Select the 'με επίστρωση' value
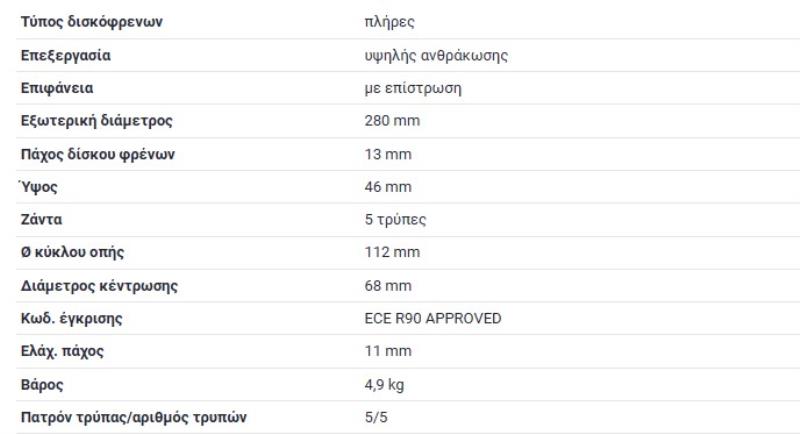Image resolution: width=800 pixels, height=434 pixels. tap(412, 89)
